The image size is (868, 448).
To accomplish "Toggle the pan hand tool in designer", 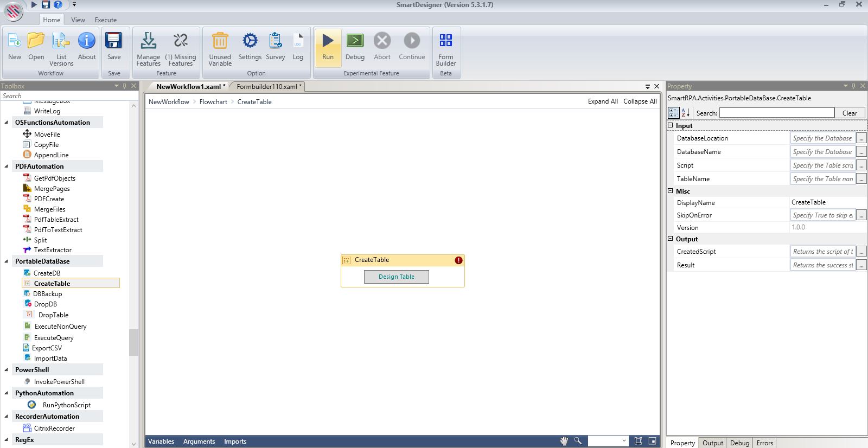I will coord(564,441).
